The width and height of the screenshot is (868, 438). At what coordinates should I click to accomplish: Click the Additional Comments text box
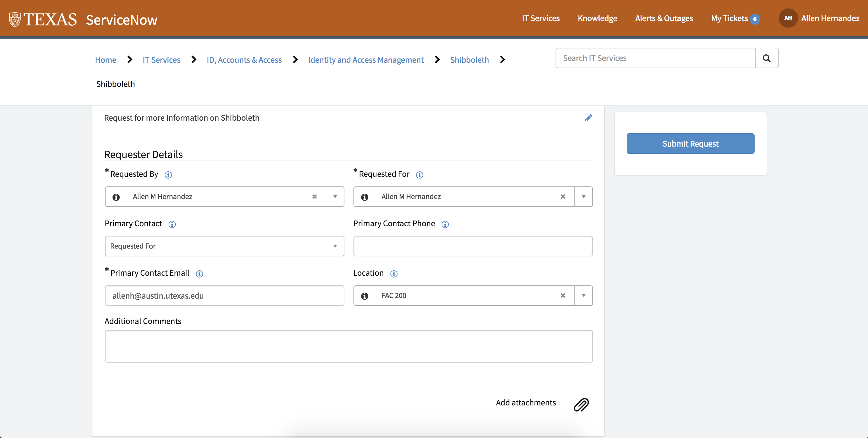point(348,346)
